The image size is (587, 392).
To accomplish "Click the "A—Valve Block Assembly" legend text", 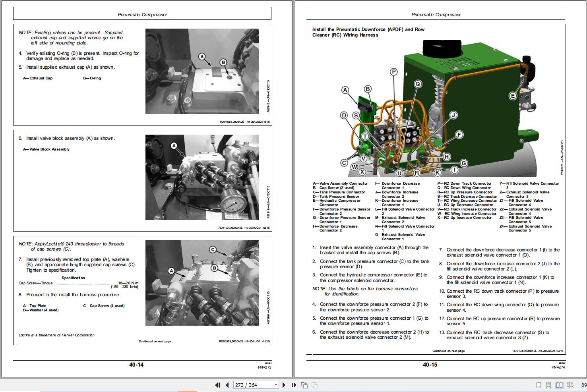I will 46,149.
